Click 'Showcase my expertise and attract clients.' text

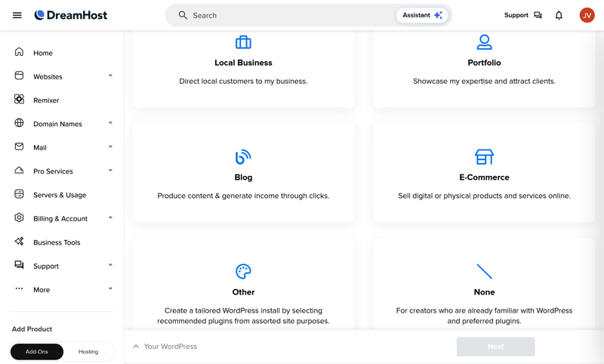coord(484,82)
